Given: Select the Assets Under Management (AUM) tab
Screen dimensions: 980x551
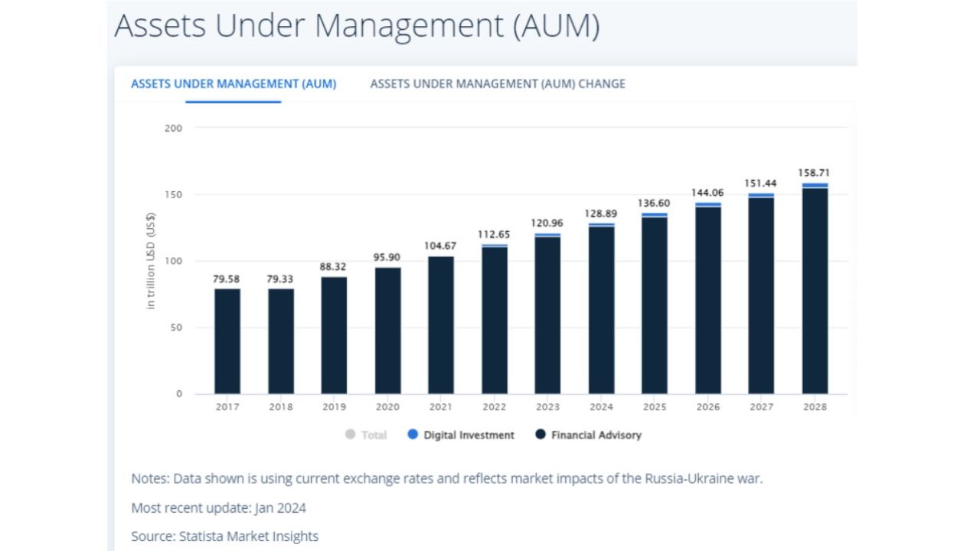Looking at the screenshot, I should (x=234, y=84).
